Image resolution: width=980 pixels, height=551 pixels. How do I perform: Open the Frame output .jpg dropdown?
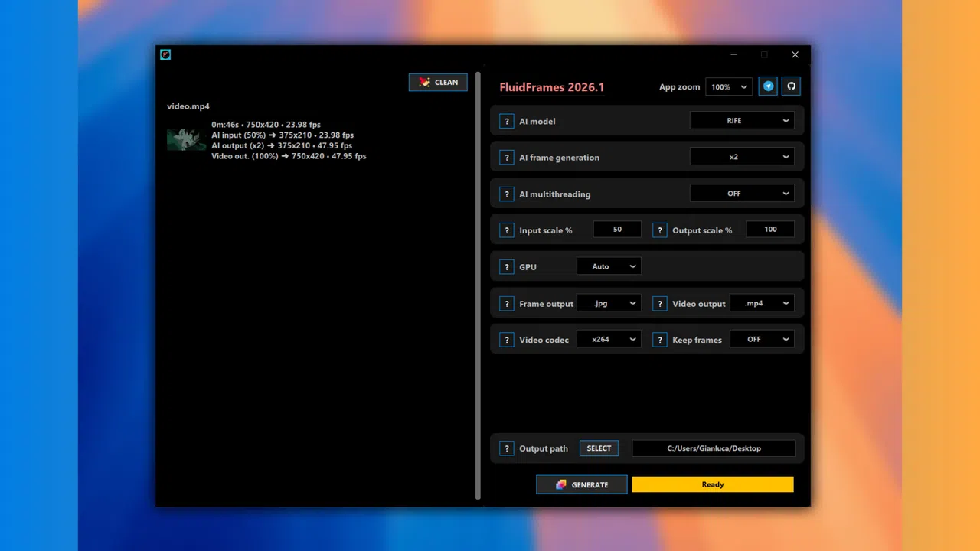click(609, 303)
